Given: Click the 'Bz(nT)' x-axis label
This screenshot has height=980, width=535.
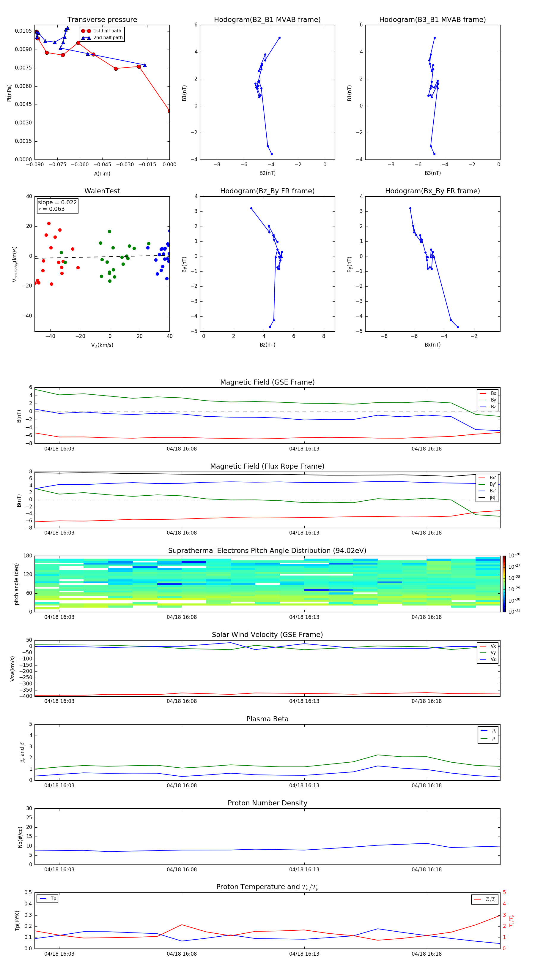Looking at the screenshot, I should point(267,345).
